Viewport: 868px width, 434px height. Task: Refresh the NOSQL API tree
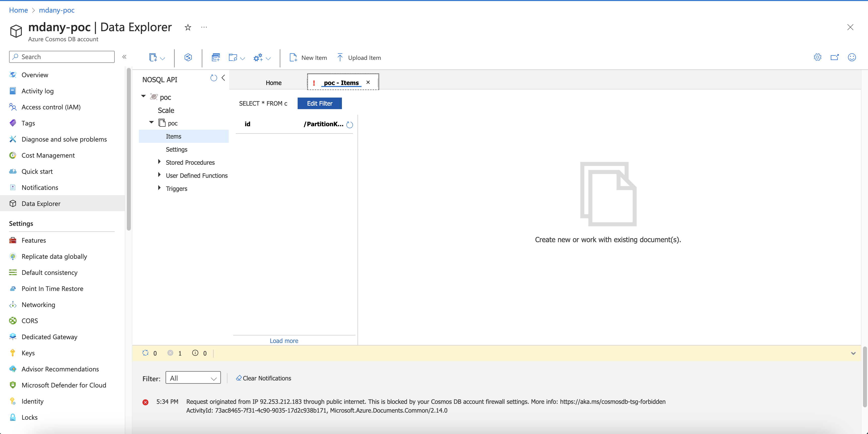pos(213,78)
